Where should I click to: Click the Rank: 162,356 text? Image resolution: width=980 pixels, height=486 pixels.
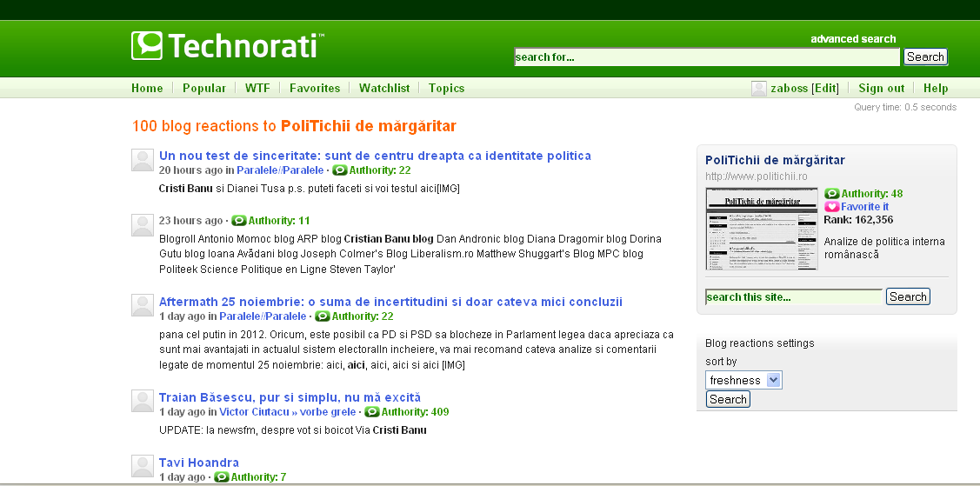pos(858,220)
